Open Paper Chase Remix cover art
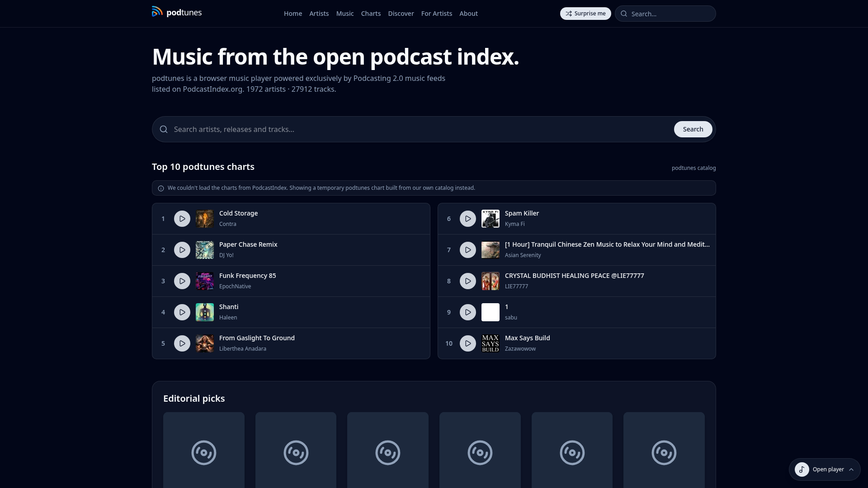This screenshot has height=488, width=868. tap(205, 250)
